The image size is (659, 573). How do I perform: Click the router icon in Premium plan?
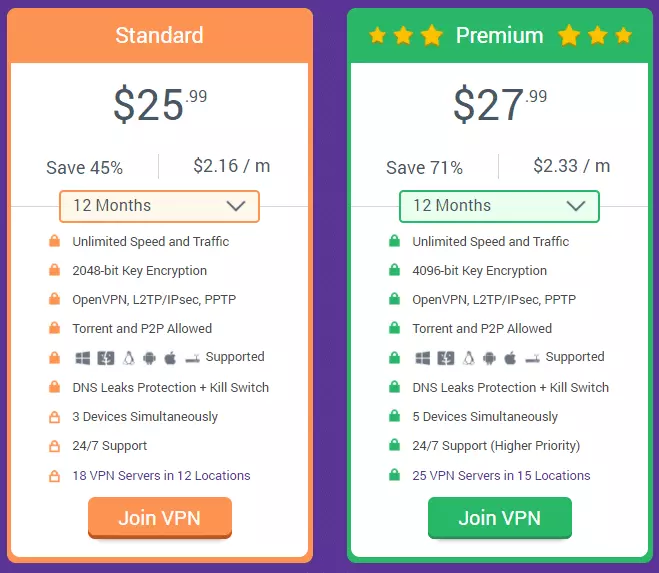pos(533,358)
